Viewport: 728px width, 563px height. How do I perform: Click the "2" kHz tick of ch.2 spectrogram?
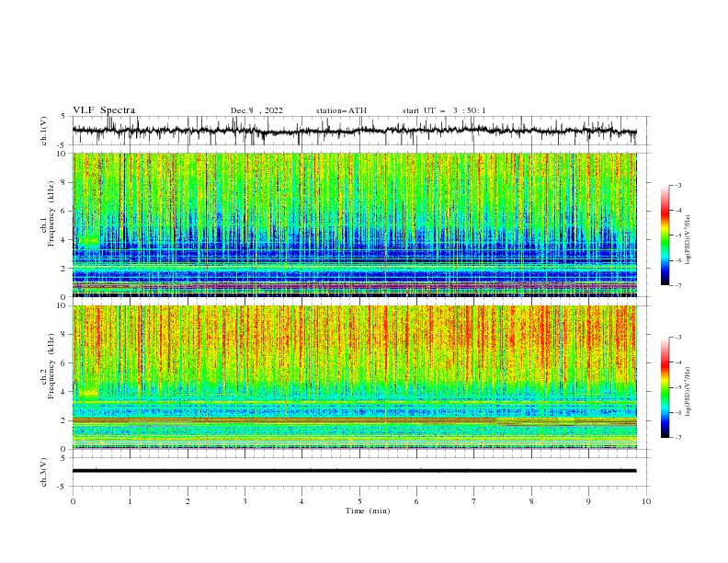[65, 420]
